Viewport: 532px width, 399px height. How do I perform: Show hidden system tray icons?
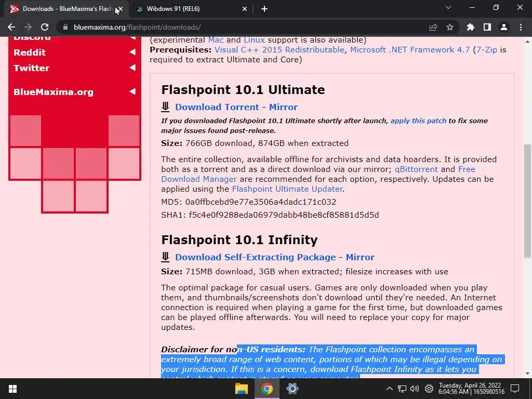390,389
